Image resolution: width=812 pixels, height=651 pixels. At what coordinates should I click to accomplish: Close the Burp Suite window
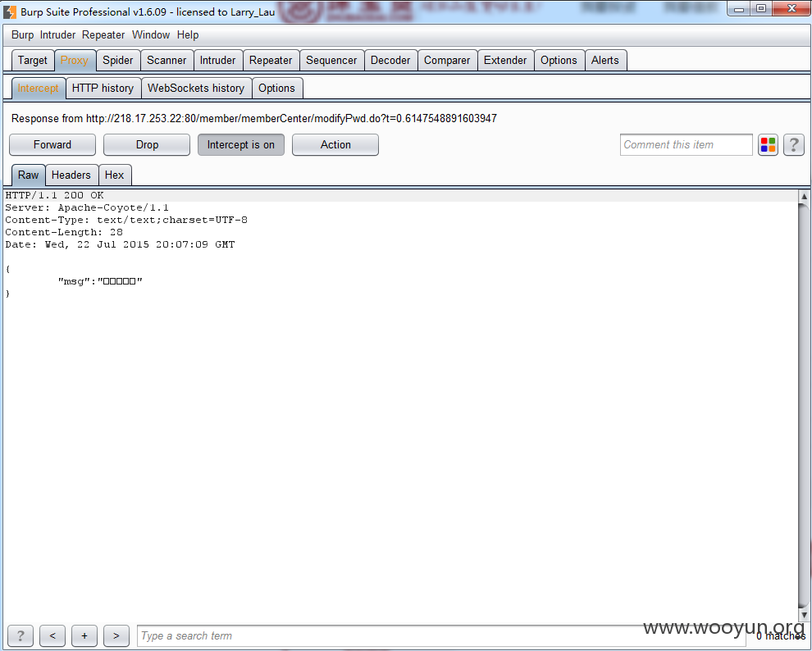pos(791,9)
